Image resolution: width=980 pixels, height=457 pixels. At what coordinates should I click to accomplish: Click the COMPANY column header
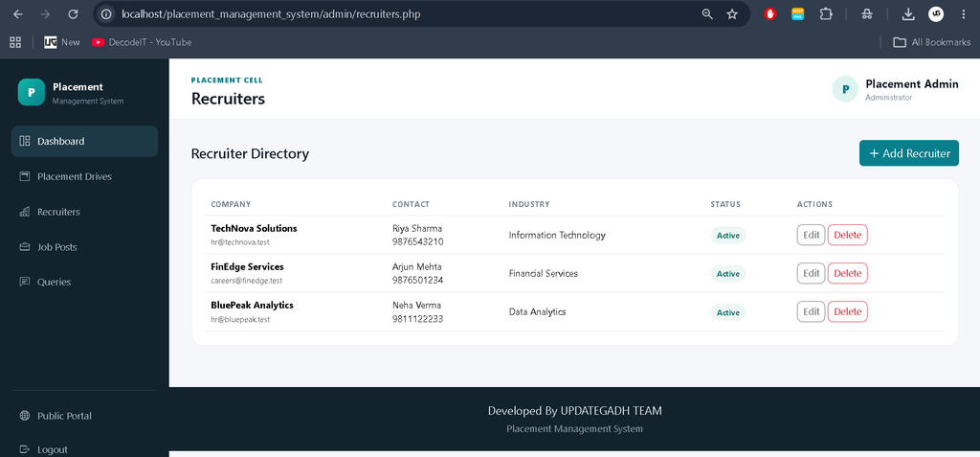point(231,205)
